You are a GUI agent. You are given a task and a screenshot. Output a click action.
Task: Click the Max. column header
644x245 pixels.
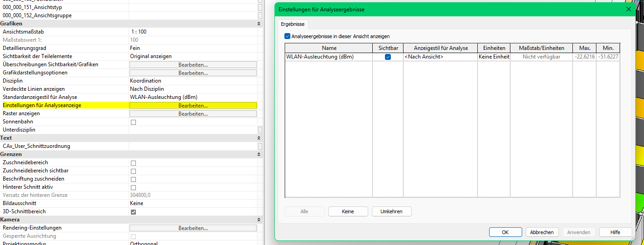pyautogui.click(x=584, y=48)
